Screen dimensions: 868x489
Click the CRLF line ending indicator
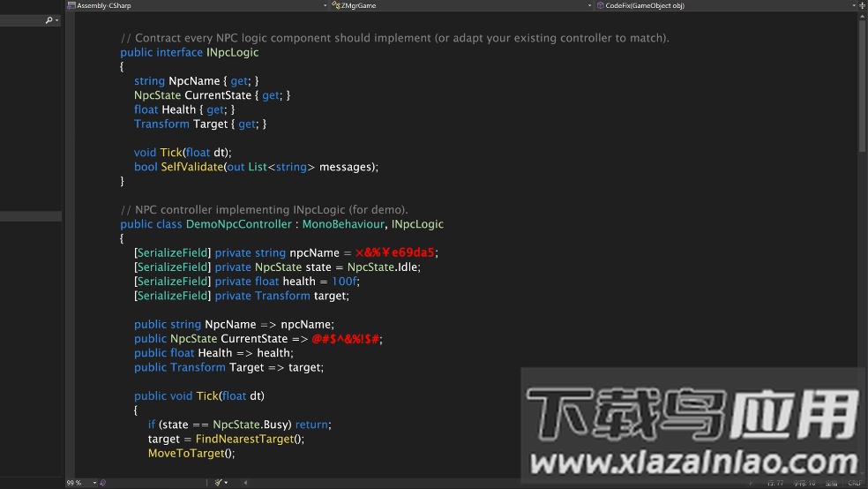point(854,483)
